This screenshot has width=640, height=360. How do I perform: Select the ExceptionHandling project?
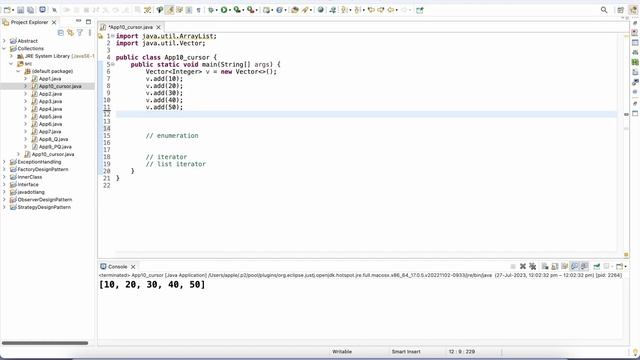tap(39, 162)
